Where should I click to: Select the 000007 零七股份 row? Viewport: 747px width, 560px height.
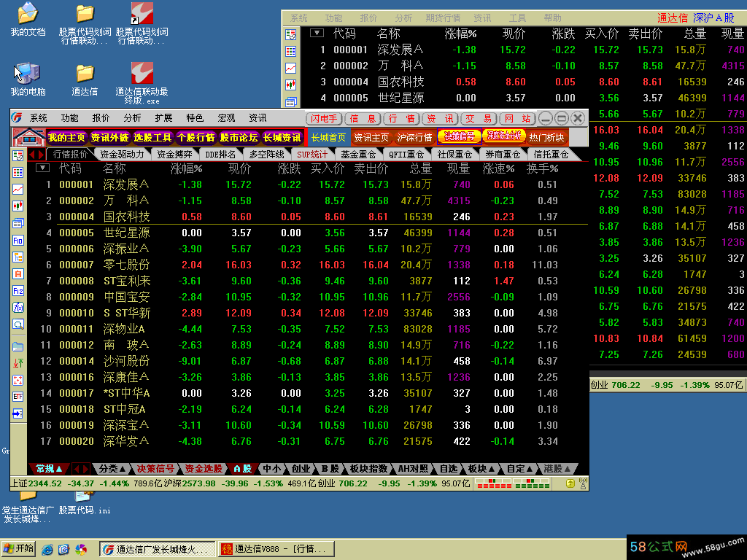click(308, 265)
